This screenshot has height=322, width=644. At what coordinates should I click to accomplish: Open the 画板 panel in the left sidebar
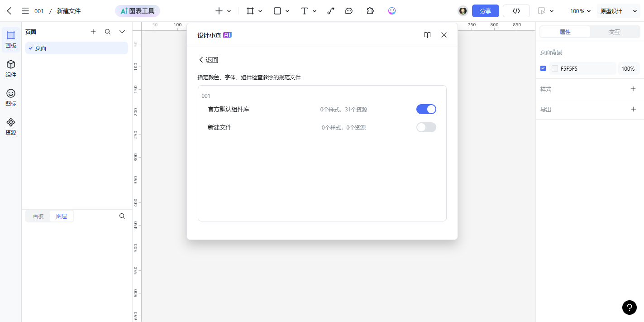point(10,40)
